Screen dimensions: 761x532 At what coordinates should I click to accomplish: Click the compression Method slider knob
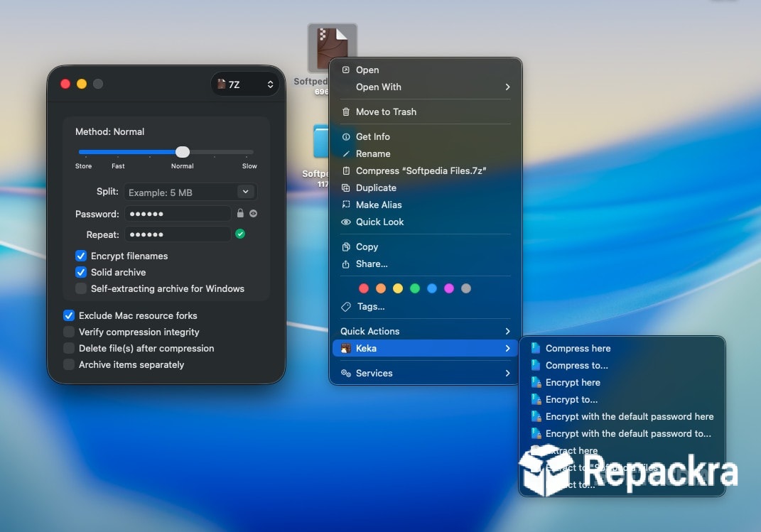pyautogui.click(x=183, y=152)
